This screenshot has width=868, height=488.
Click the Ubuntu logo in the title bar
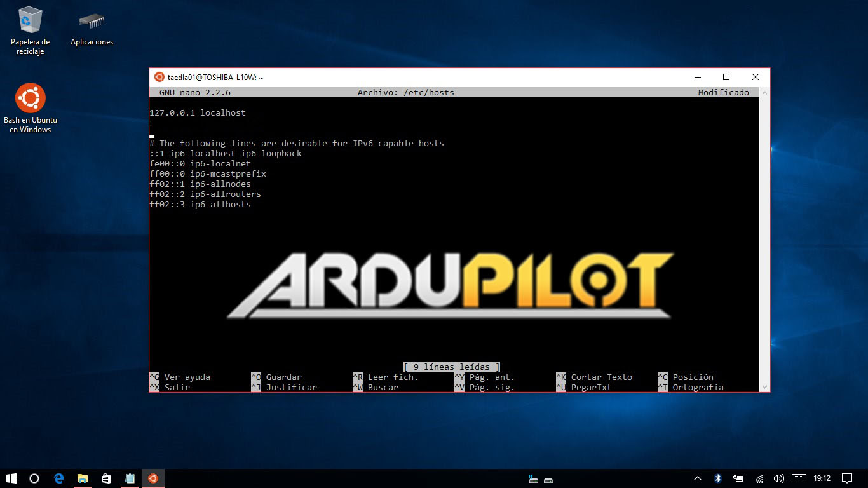(x=159, y=77)
